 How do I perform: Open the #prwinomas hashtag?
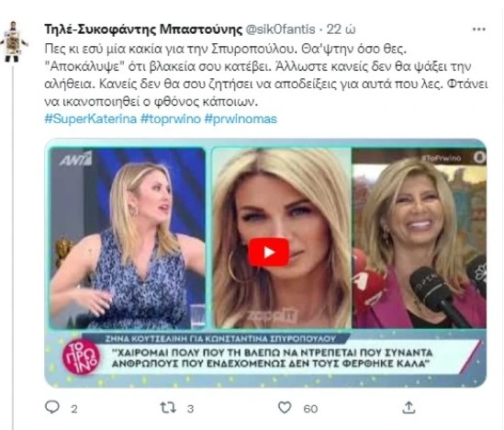(x=241, y=119)
